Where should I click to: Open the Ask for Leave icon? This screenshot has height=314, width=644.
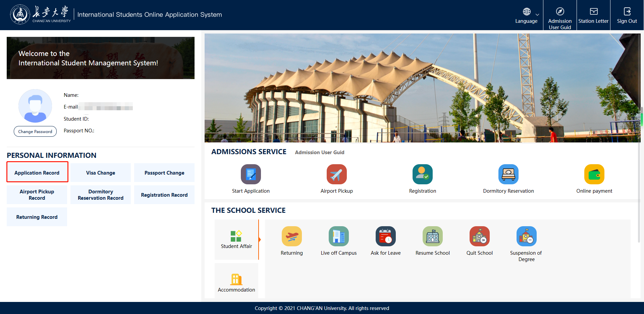click(x=385, y=236)
